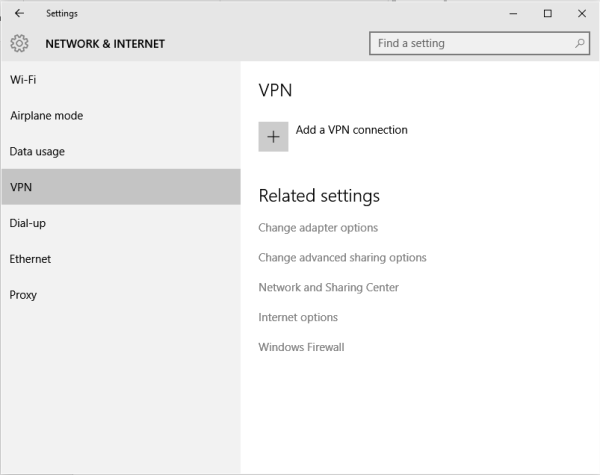The width and height of the screenshot is (600, 475).
Task: Select Airplane mode in the sidebar
Action: point(46,116)
